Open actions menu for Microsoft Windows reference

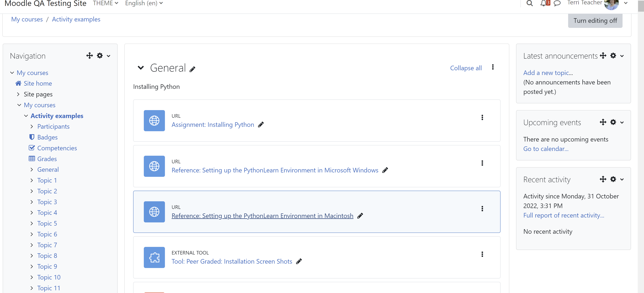[x=482, y=163]
